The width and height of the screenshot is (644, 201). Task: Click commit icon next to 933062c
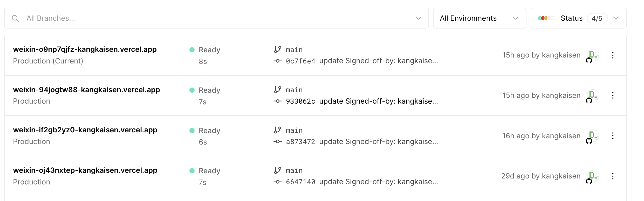point(278,101)
